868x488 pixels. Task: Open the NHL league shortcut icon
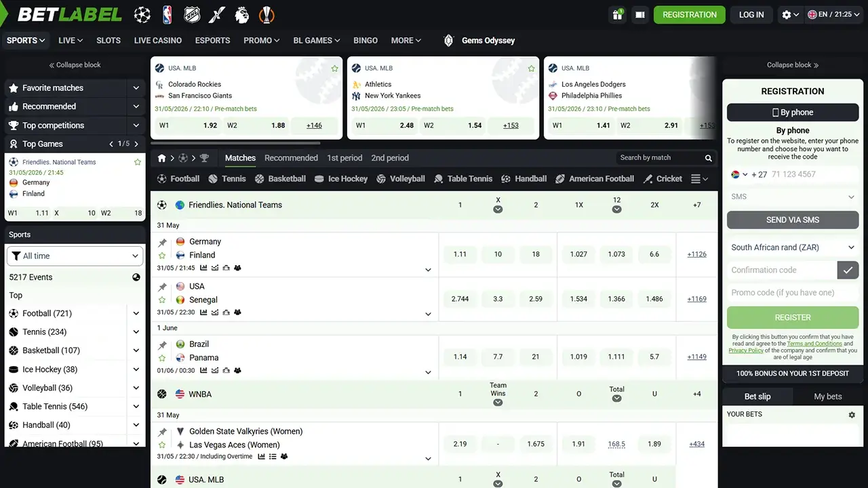coord(192,14)
